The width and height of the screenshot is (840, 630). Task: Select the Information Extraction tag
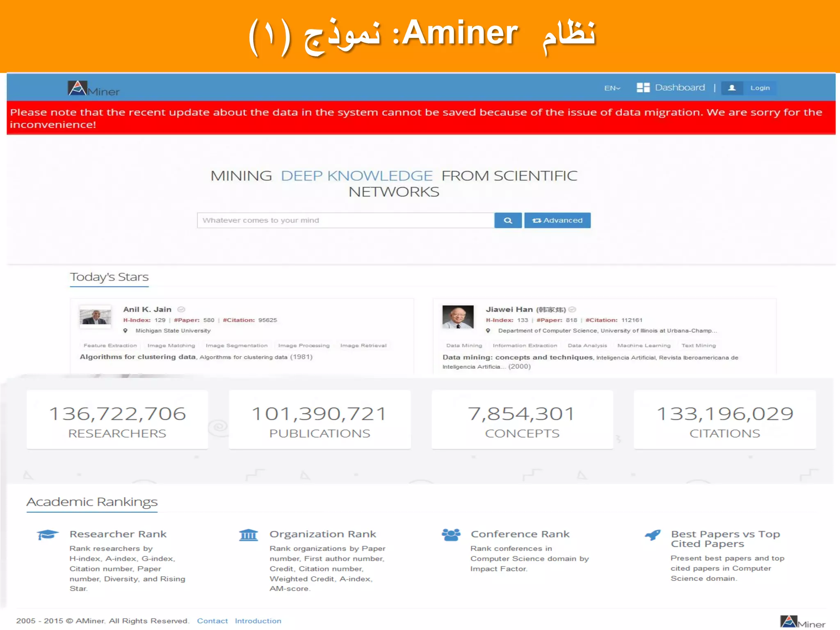click(525, 345)
